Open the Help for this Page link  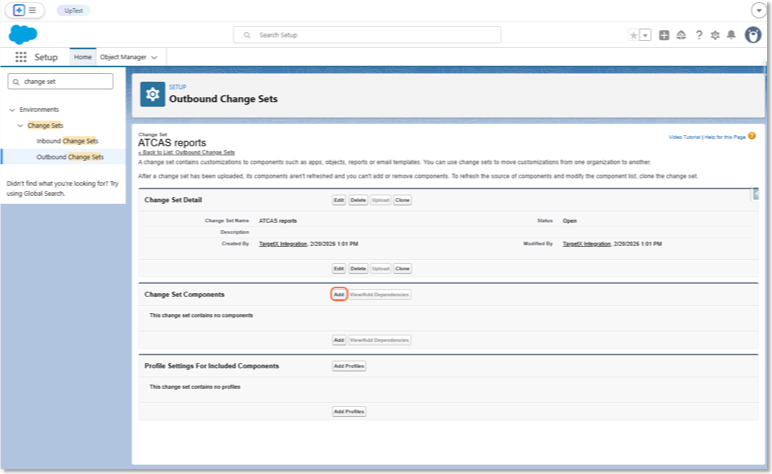tap(725, 137)
